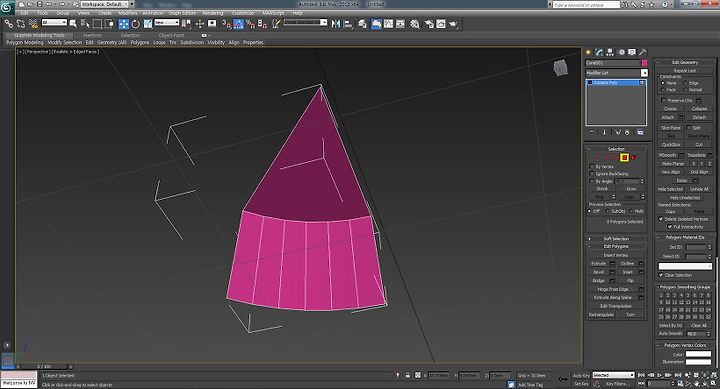Click the vertex Color swatch

[x=698, y=354]
